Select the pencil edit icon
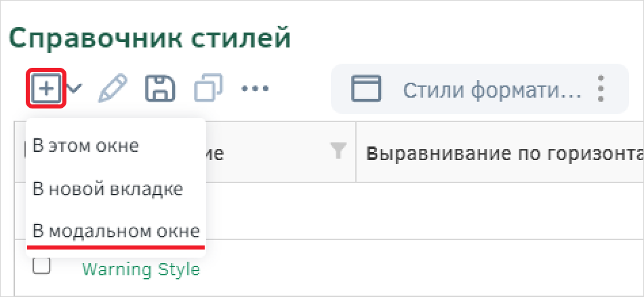Image resolution: width=644 pixels, height=297 pixels. (113, 88)
